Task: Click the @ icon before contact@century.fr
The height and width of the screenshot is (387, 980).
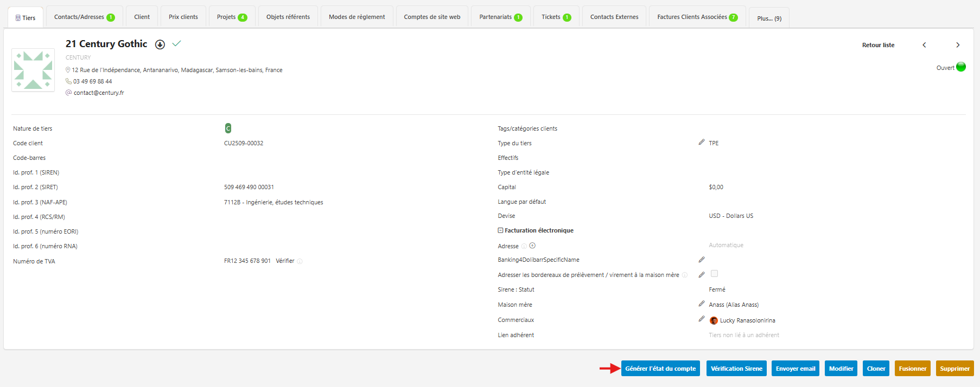Action: [x=68, y=93]
